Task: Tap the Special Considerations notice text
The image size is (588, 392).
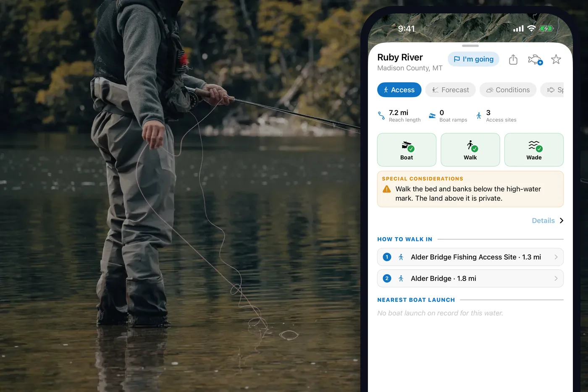Action: click(468, 194)
